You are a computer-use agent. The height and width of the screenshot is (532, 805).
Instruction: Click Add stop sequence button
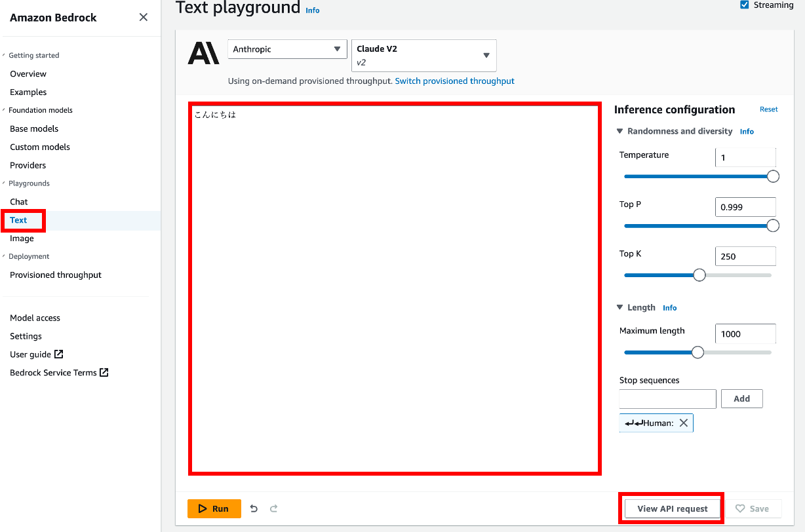click(x=742, y=398)
